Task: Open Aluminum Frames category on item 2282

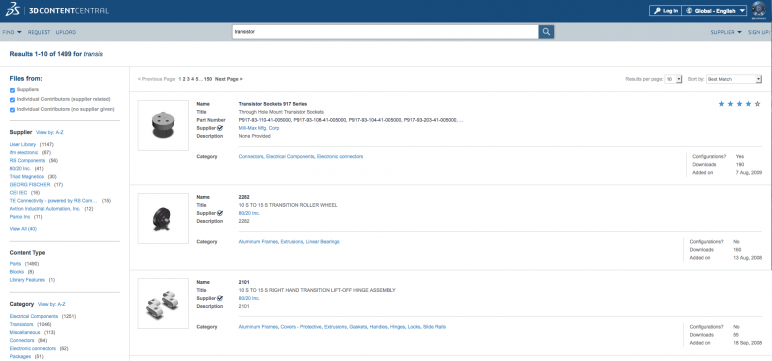Action: coord(258,242)
